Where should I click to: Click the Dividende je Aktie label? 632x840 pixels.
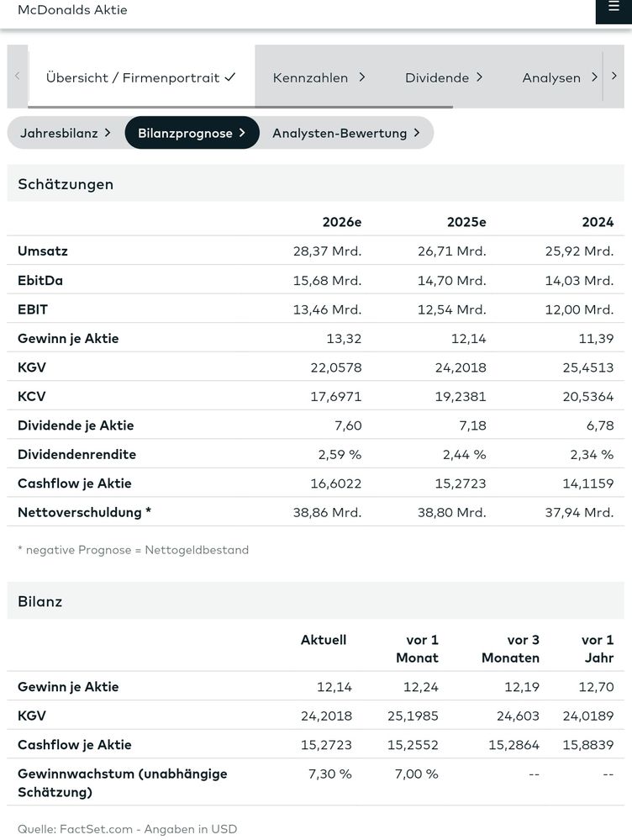pos(76,425)
